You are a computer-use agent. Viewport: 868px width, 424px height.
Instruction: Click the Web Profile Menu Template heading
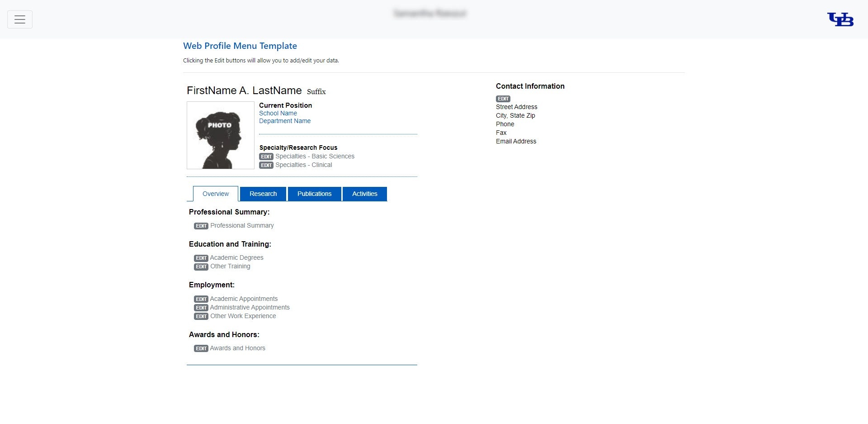pos(240,46)
